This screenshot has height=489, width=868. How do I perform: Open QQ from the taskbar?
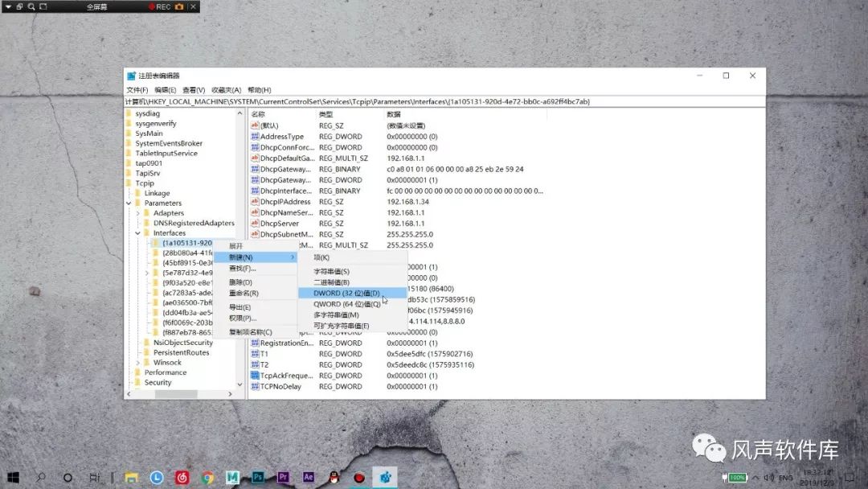(334, 477)
